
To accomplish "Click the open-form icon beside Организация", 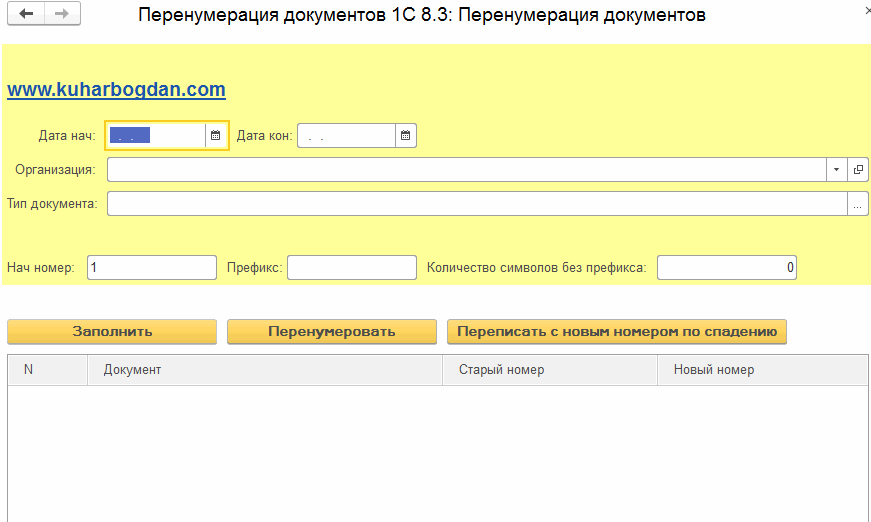I will 858,170.
